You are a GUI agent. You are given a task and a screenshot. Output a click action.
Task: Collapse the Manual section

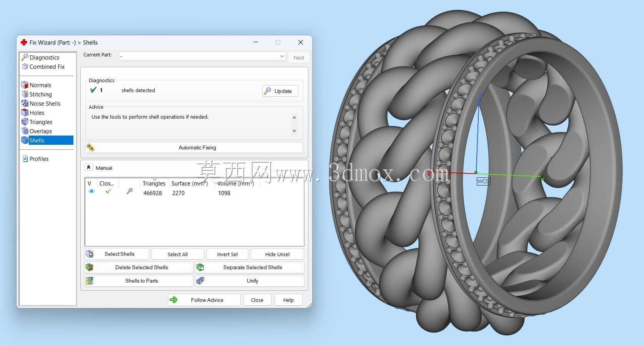[88, 167]
